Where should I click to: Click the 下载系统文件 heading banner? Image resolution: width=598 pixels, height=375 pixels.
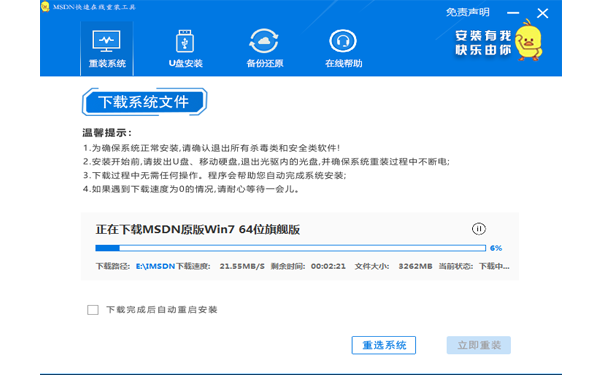tap(145, 102)
